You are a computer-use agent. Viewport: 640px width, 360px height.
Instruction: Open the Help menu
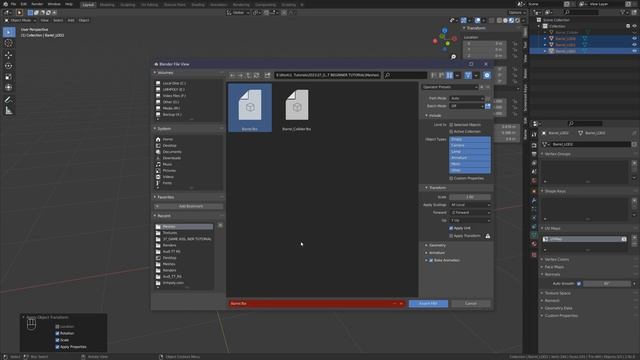point(69,4)
